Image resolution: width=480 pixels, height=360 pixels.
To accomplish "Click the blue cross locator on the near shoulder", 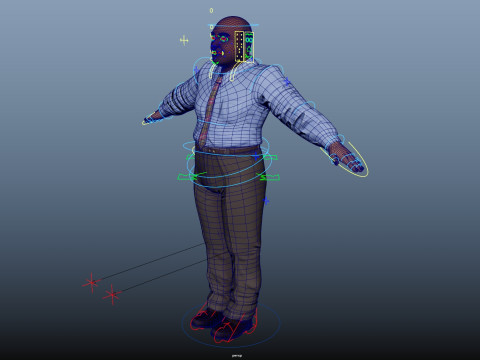I will point(287,81).
